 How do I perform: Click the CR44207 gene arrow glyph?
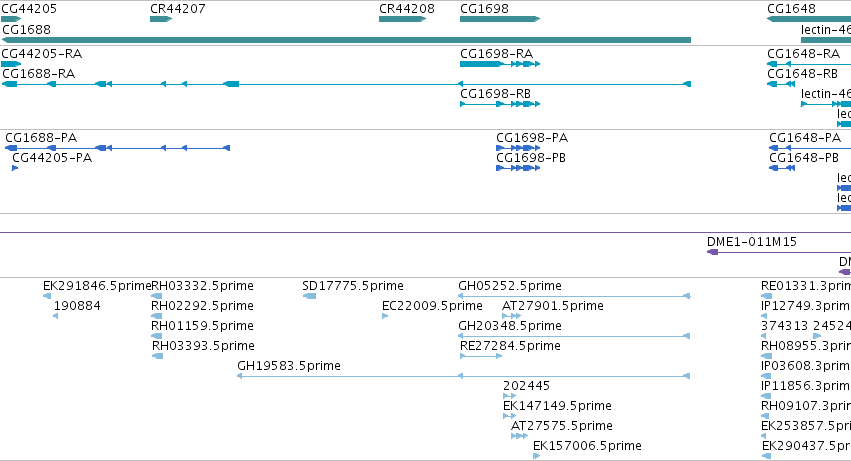(x=161, y=19)
